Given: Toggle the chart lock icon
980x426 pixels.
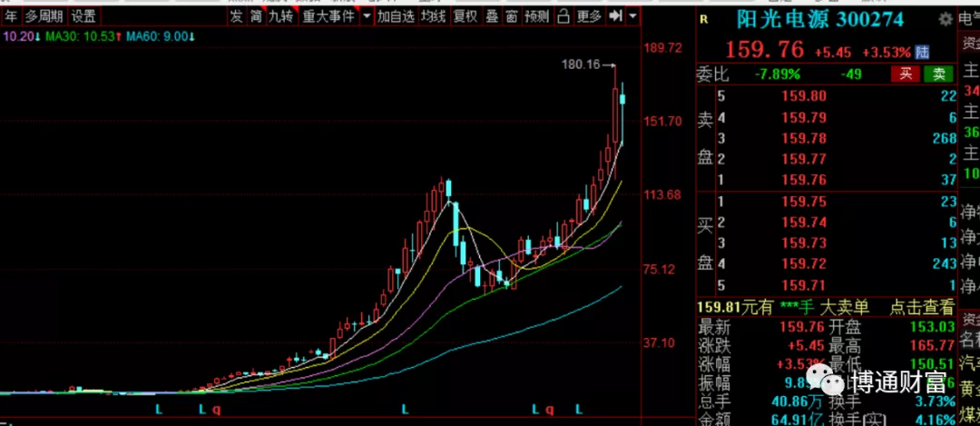Looking at the screenshot, I should [x=563, y=16].
